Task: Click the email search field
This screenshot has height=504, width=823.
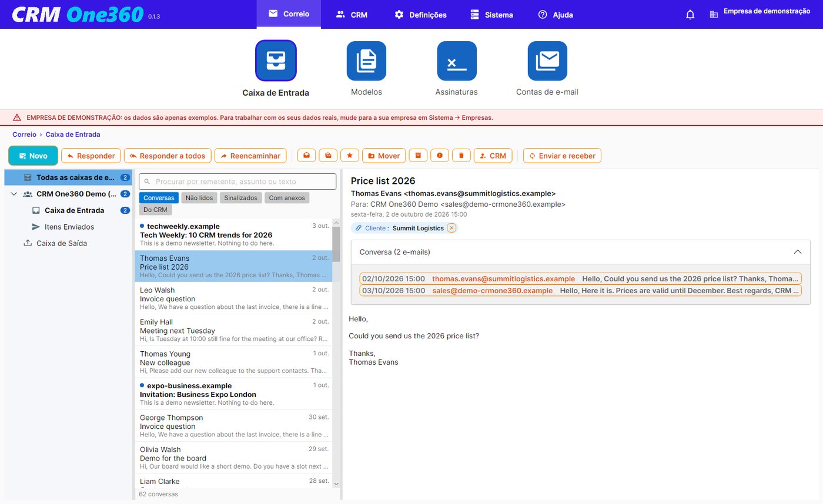Action: 238,182
